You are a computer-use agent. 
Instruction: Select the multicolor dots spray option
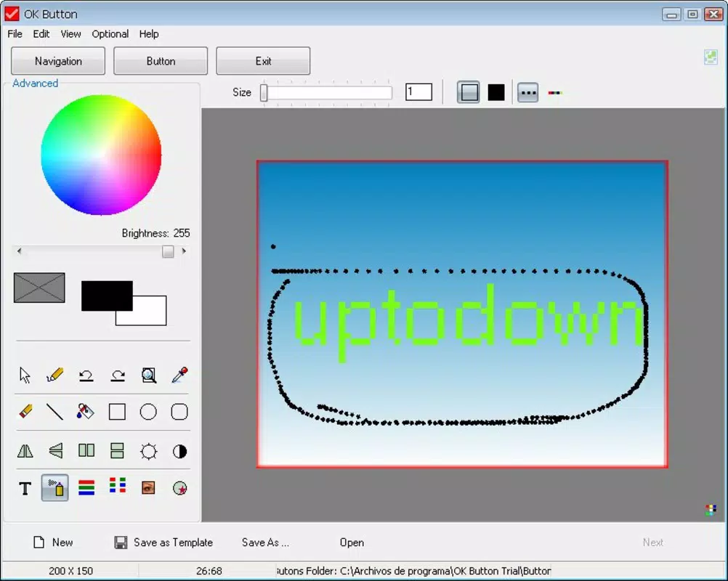(555, 93)
